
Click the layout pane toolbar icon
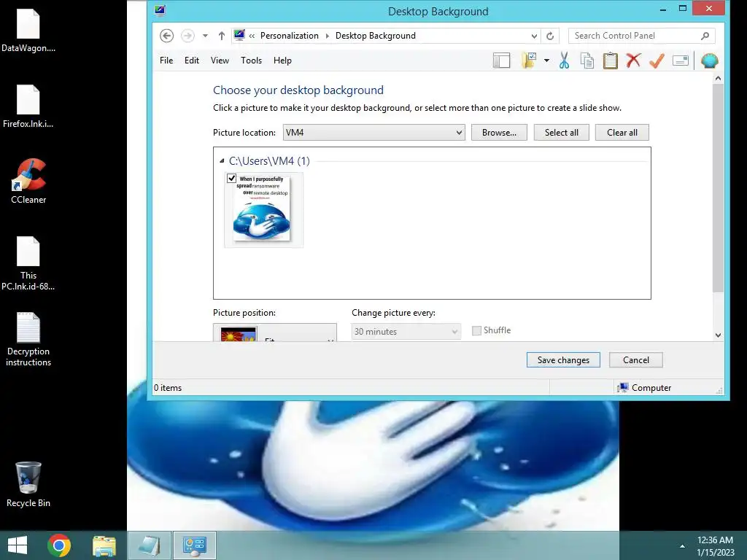coord(501,61)
